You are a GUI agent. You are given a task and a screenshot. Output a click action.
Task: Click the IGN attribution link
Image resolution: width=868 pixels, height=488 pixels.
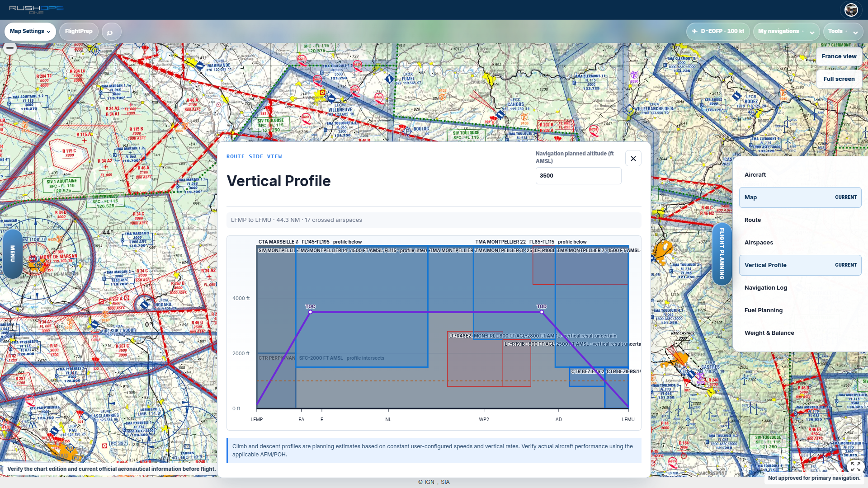pyautogui.click(x=429, y=482)
